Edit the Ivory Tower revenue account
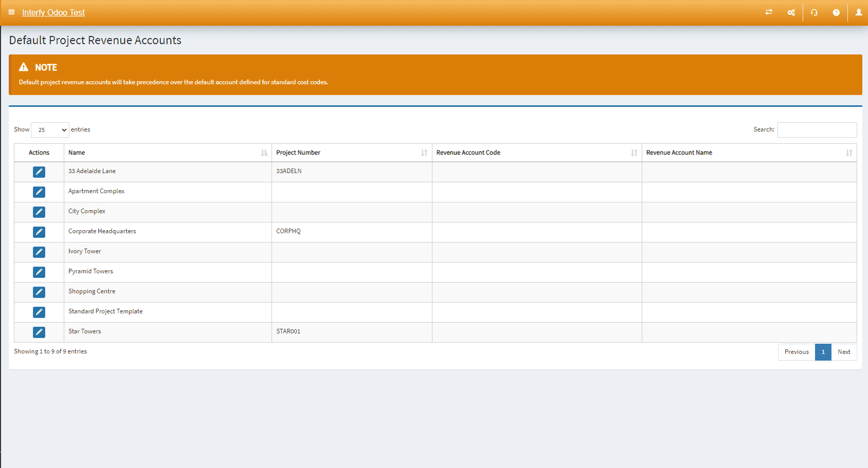868x468 pixels. [39, 252]
